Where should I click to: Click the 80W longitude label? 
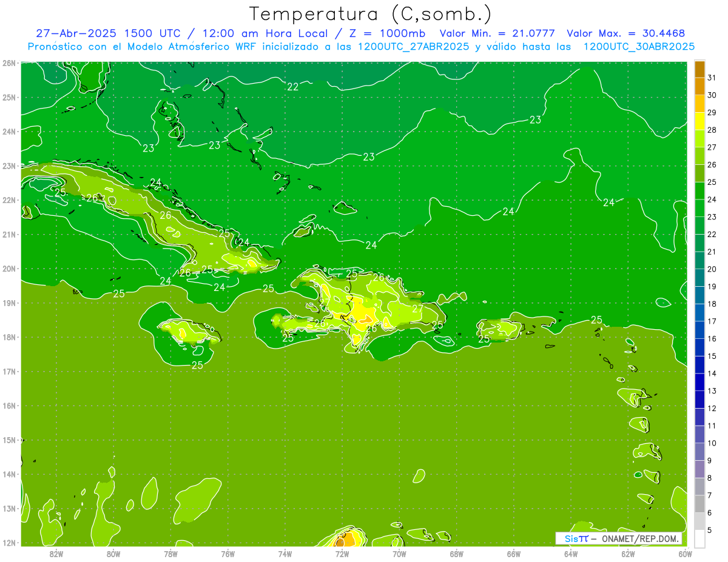[113, 554]
